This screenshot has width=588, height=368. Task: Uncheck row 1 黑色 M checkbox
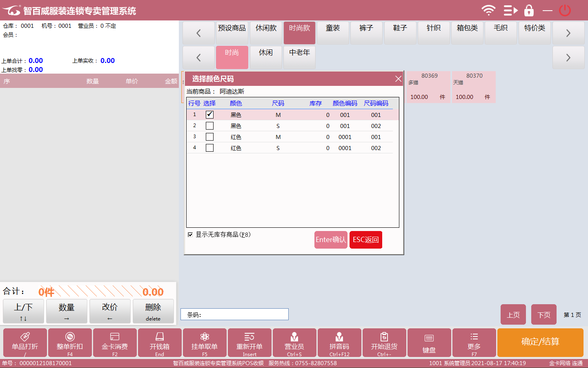(x=209, y=114)
